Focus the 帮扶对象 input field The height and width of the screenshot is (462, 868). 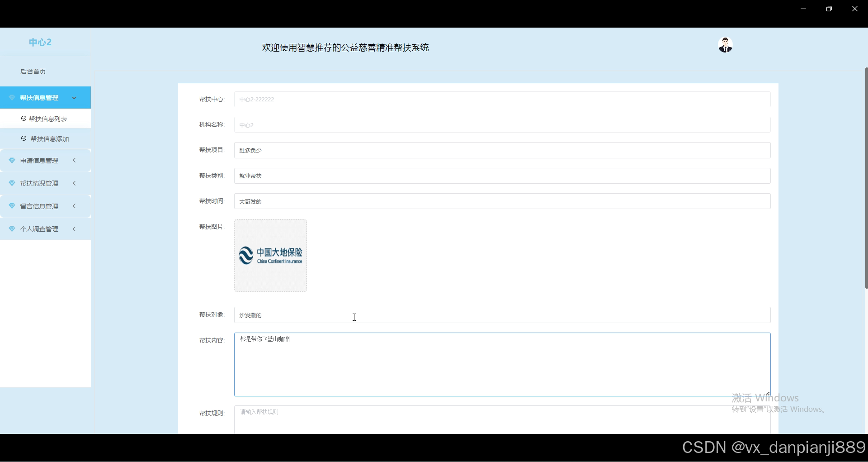point(502,315)
